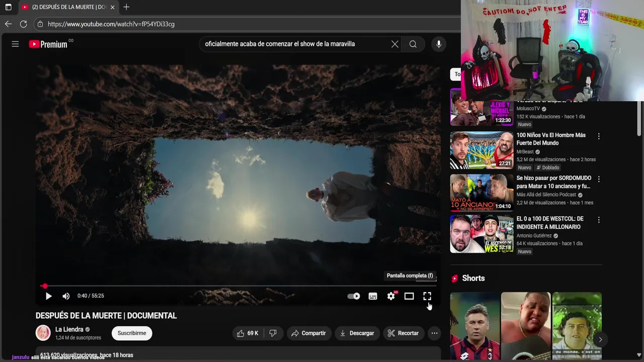Image resolution: width=644 pixels, height=362 pixels.
Task: Close the DESPUÉS DE LA MUERTE tab
Action: click(112, 7)
